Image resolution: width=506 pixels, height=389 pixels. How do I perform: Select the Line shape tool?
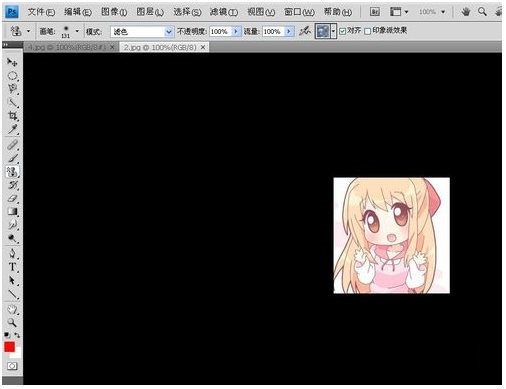tap(12, 294)
